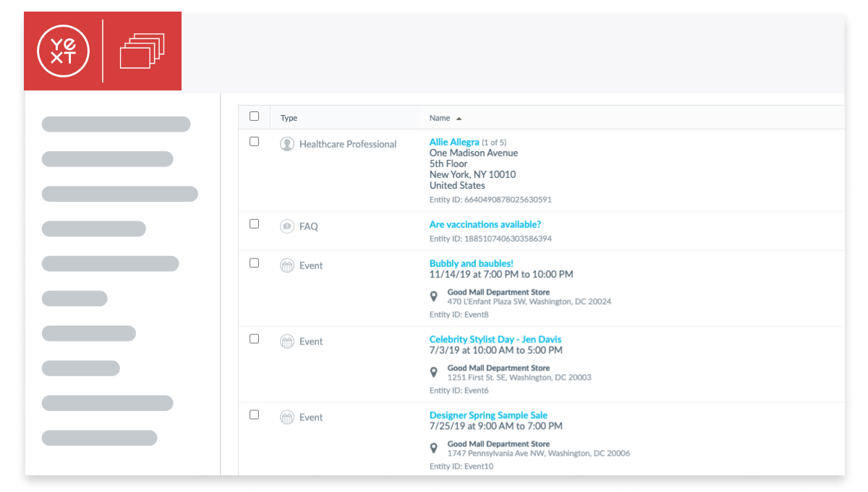
Task: Click the 1251 First St. SE address
Action: coord(519,378)
